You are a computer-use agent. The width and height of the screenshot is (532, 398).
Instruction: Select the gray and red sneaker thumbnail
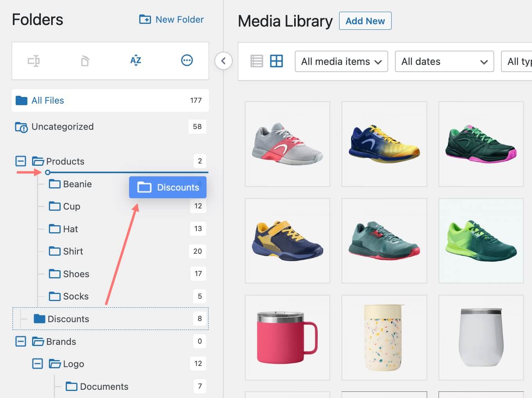tap(288, 144)
